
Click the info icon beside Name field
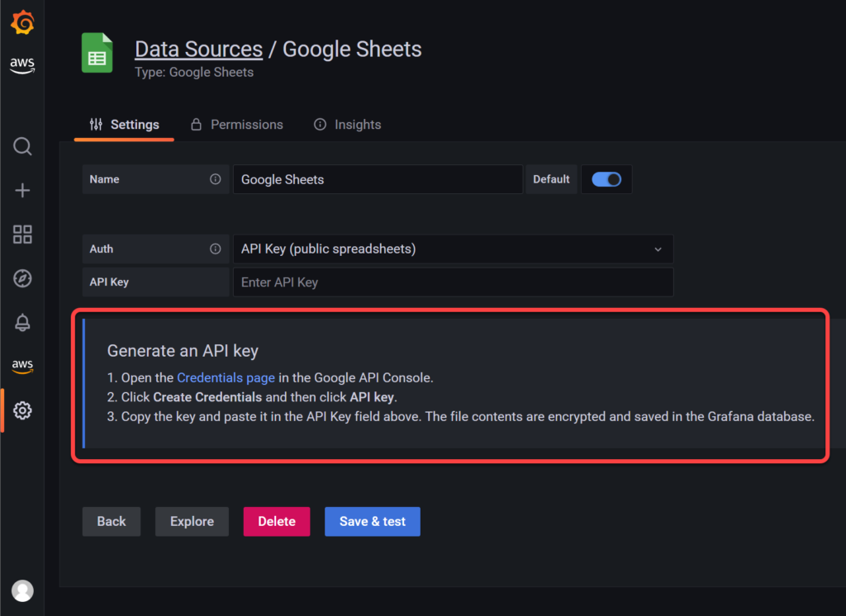(216, 179)
